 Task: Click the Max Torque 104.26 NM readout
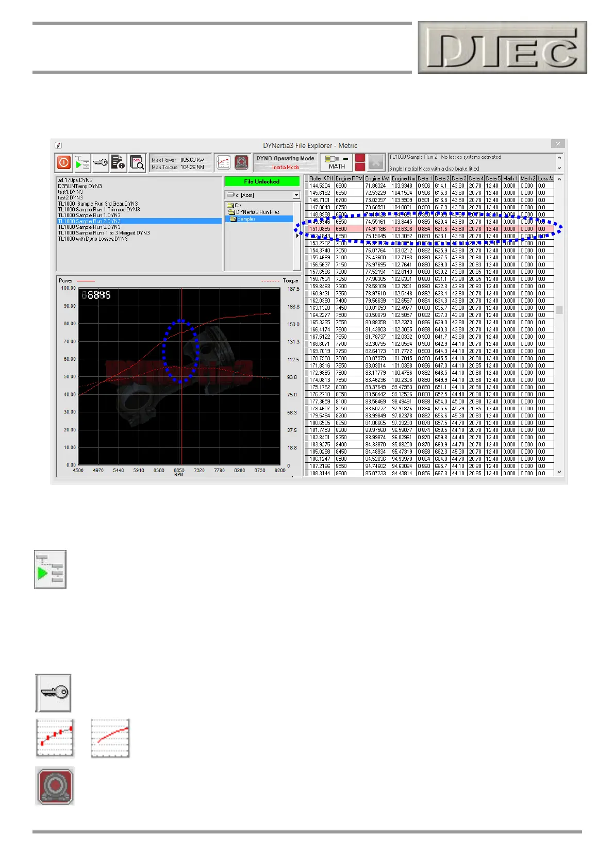coord(178,167)
